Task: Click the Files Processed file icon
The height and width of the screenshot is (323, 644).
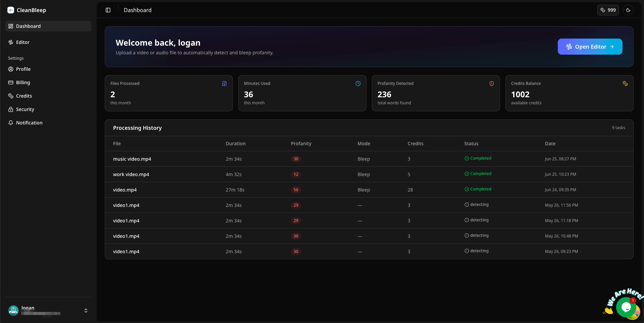Action: click(x=224, y=84)
